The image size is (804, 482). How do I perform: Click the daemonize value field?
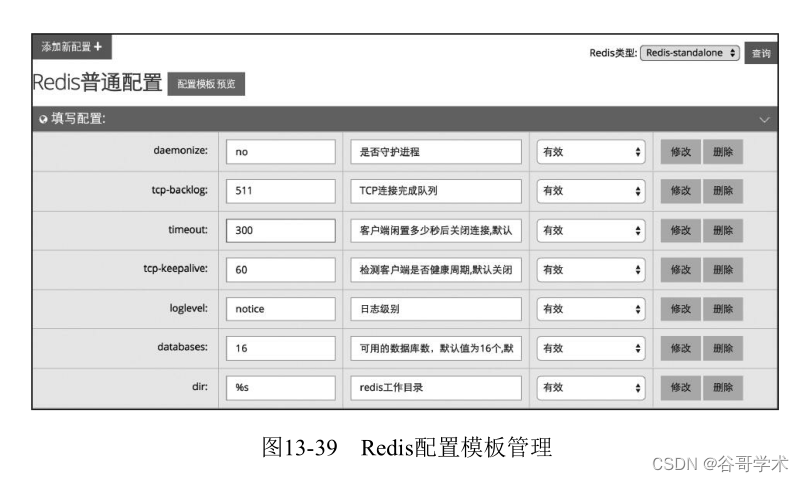[280, 152]
